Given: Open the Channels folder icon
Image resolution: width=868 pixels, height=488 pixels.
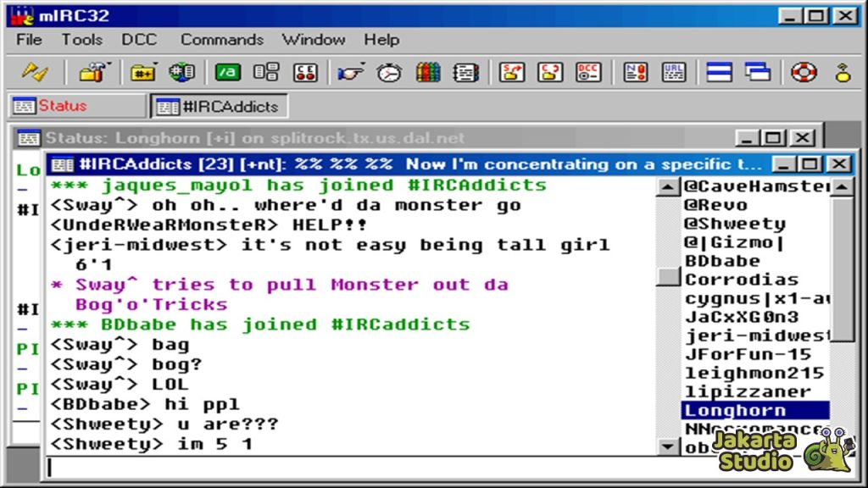Looking at the screenshot, I should (x=142, y=72).
